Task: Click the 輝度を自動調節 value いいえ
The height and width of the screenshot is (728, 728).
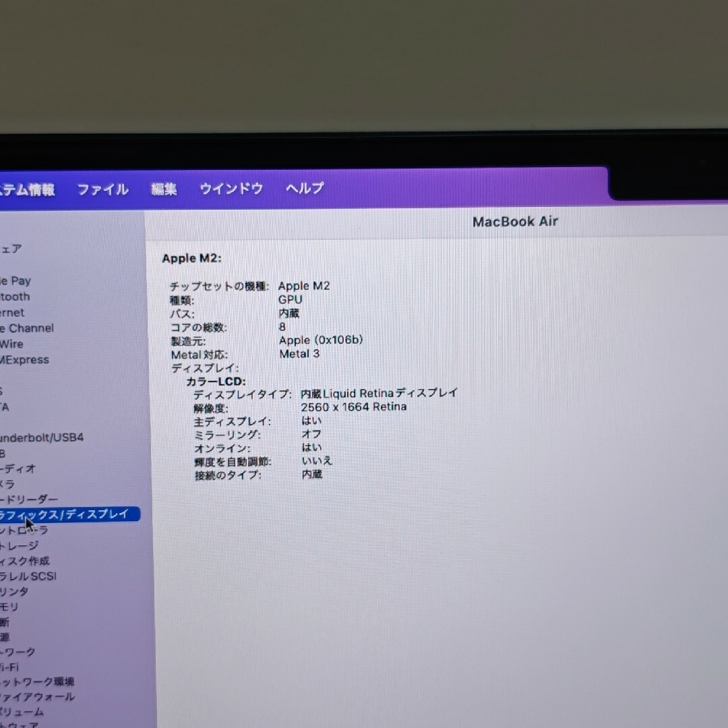Action: click(x=317, y=461)
